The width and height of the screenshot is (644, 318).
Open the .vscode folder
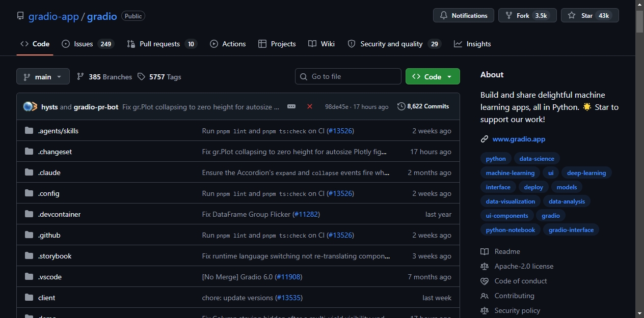[x=50, y=277]
